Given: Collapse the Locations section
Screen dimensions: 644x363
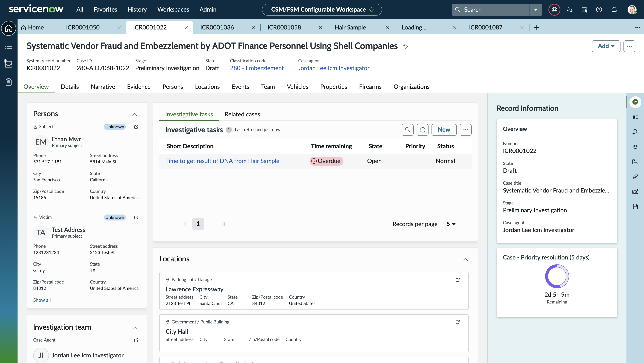Looking at the screenshot, I should (465, 259).
